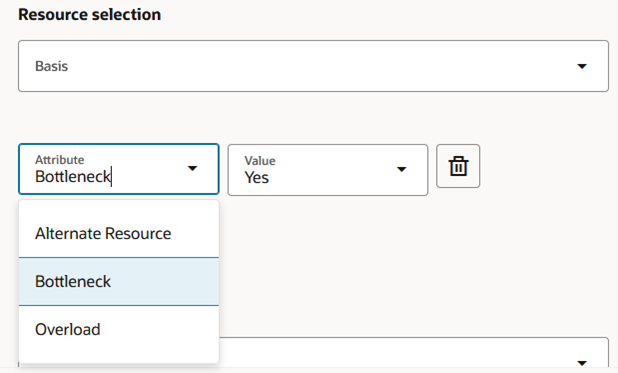Screen dimensions: 618x373
Task: Click inside the Basis select field
Action: 313,66
